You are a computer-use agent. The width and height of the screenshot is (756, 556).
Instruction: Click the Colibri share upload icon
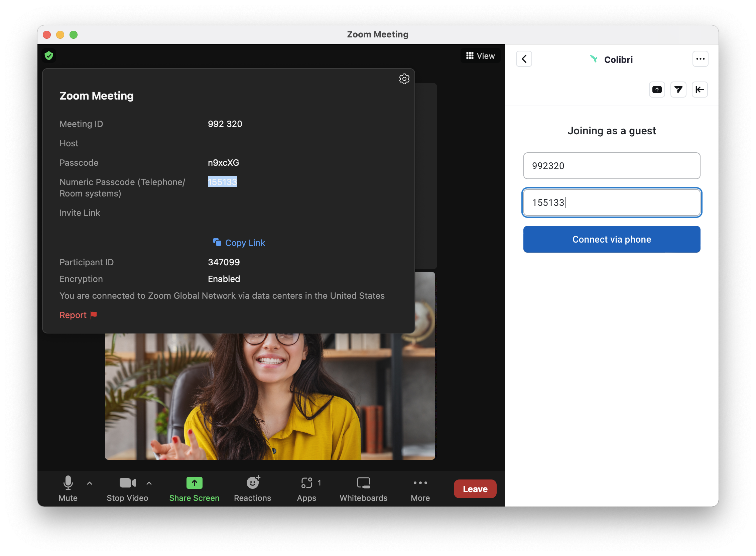click(657, 90)
